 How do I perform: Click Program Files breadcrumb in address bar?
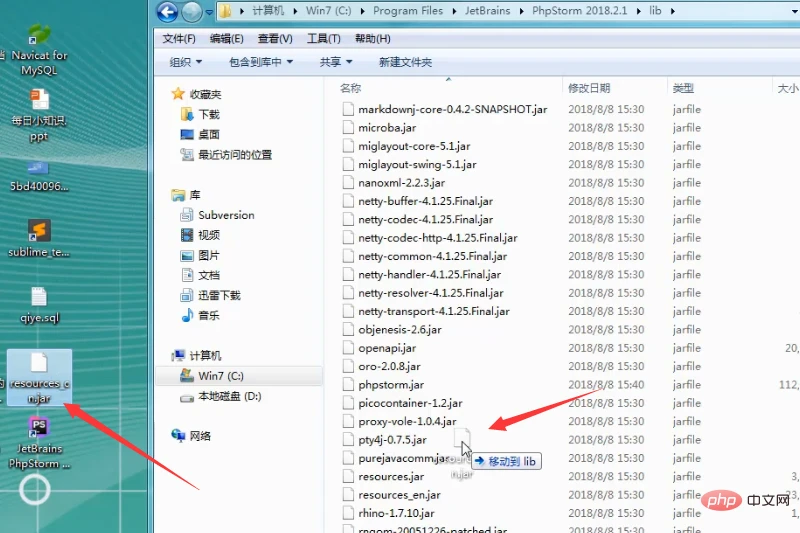[x=408, y=11]
